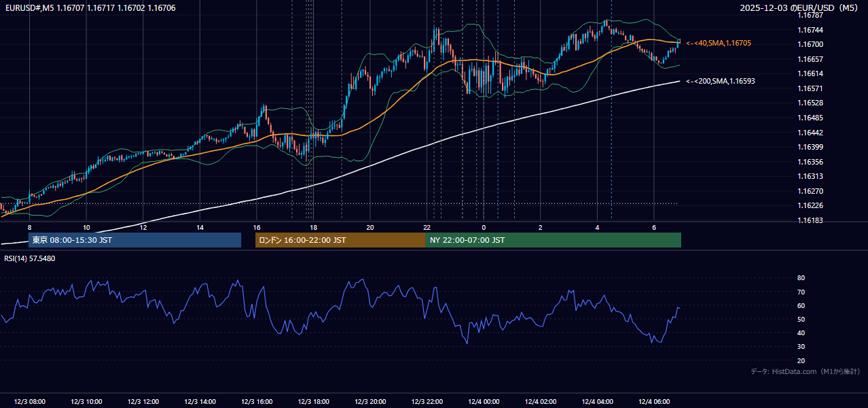The height and width of the screenshot is (408, 868).
Task: Click price axis value 1.16657
Action: 810,59
